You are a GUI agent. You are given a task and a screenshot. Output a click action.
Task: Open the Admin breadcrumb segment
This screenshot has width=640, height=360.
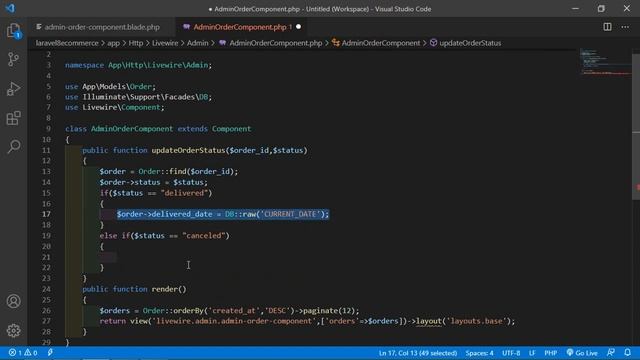[198, 43]
